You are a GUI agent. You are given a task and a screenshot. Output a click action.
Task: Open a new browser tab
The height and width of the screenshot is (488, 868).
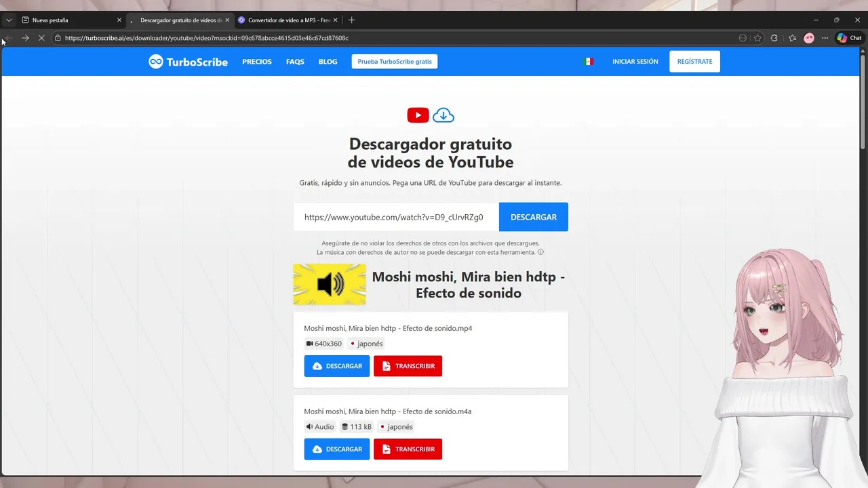tap(351, 20)
